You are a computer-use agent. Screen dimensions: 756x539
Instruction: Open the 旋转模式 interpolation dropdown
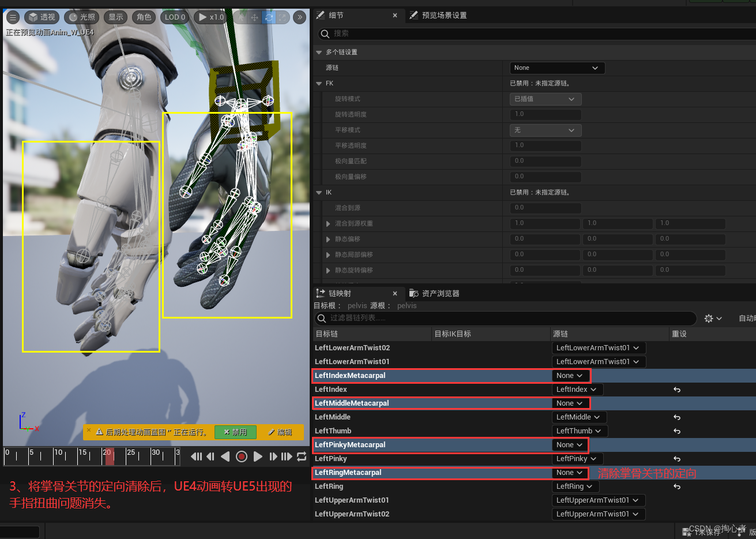[544, 99]
